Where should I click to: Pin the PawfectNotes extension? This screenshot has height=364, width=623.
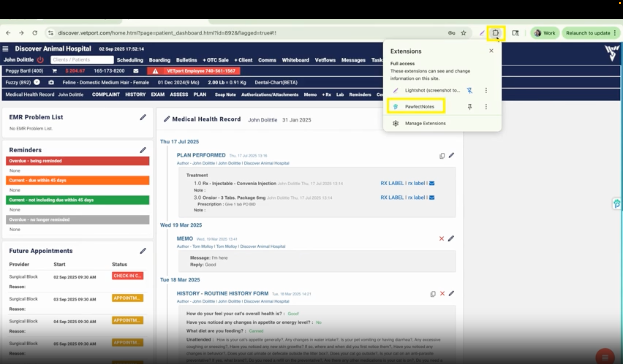click(469, 107)
